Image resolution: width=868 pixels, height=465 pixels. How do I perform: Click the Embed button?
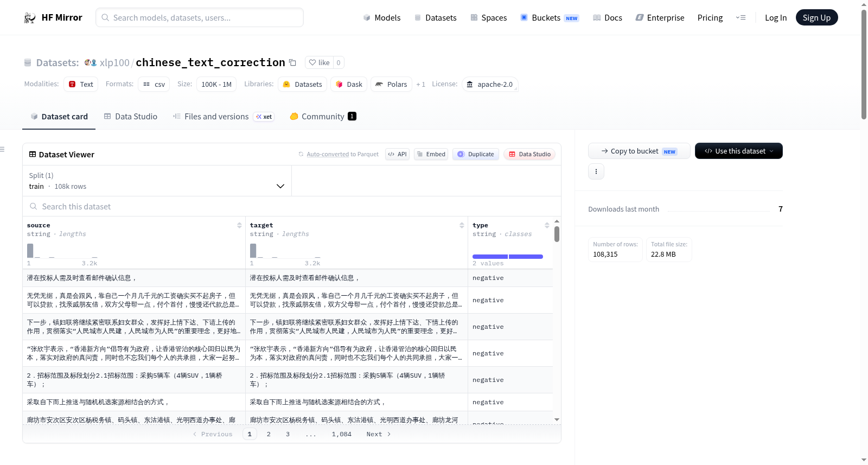431,154
